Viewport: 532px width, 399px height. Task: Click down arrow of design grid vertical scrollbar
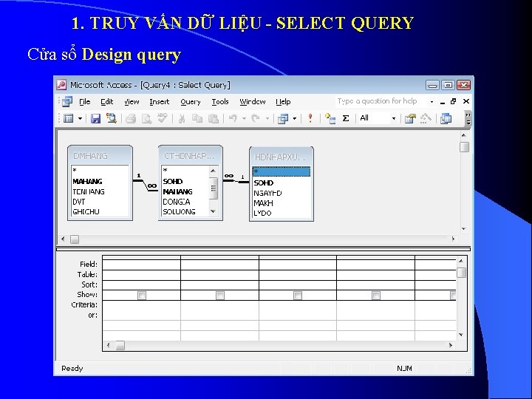click(x=461, y=335)
